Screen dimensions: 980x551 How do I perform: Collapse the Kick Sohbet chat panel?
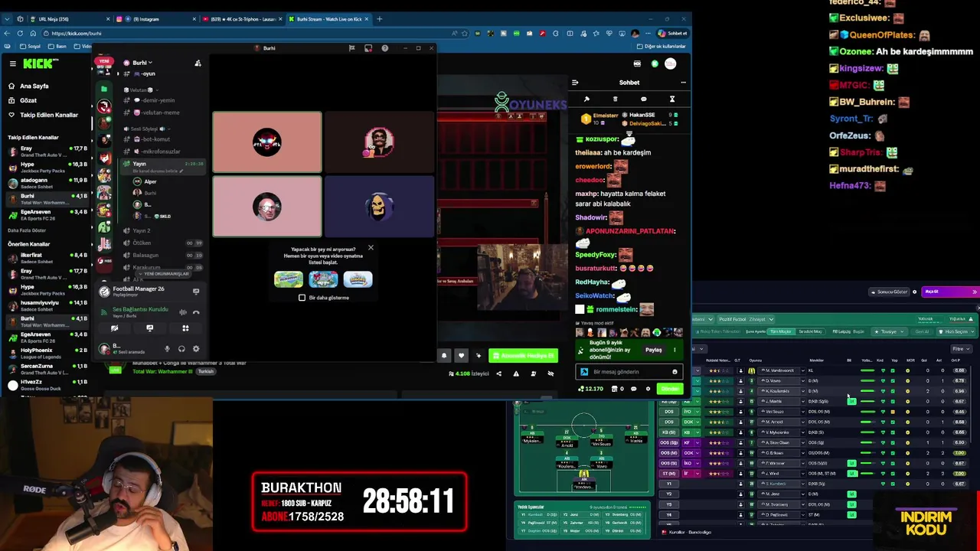(575, 83)
